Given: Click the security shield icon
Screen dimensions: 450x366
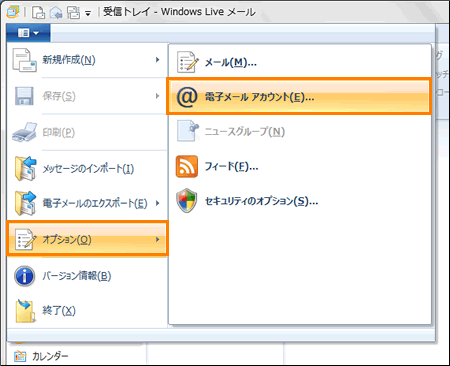Looking at the screenshot, I should [187, 200].
